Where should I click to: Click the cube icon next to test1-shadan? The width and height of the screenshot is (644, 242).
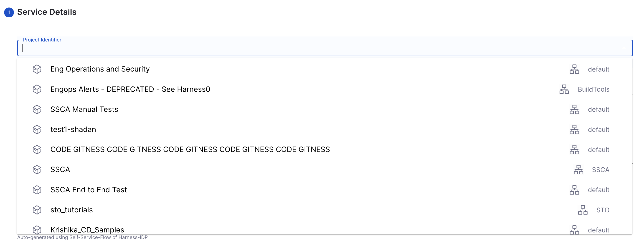click(x=37, y=129)
